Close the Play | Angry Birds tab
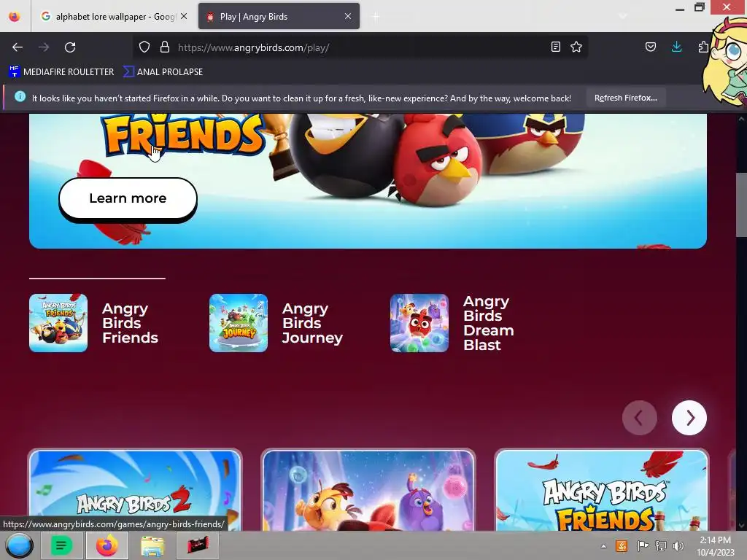Screen dimensions: 747x560 (348, 16)
